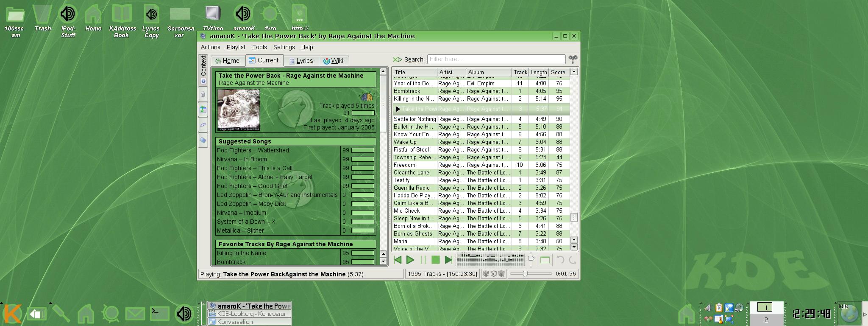Sort playlist by Score column header
Viewport: 868px width, 326px height.
click(559, 72)
